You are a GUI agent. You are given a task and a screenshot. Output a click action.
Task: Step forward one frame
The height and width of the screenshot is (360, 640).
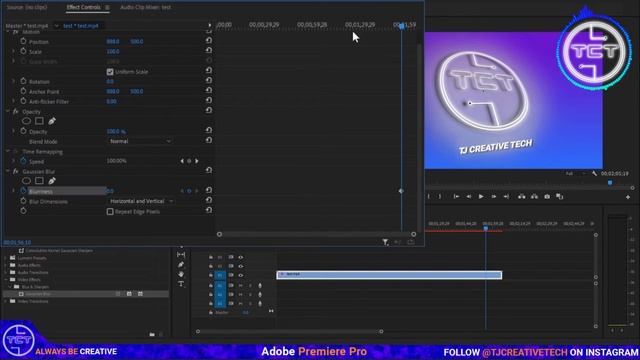point(494,197)
